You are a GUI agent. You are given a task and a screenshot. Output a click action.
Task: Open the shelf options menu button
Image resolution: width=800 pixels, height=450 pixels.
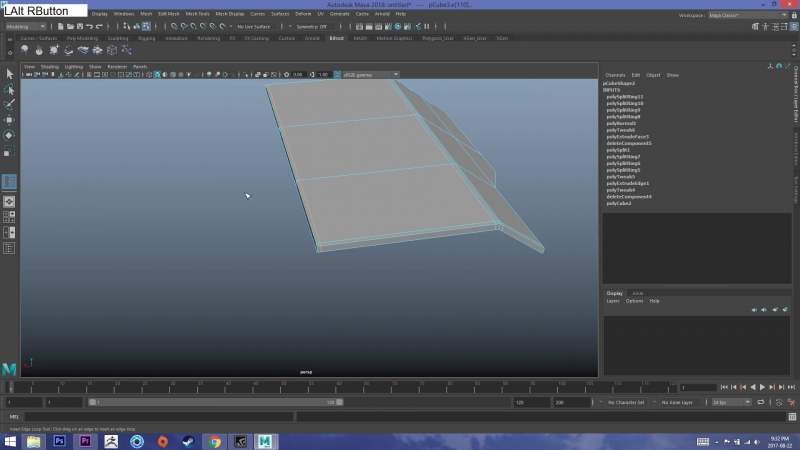tap(9, 52)
